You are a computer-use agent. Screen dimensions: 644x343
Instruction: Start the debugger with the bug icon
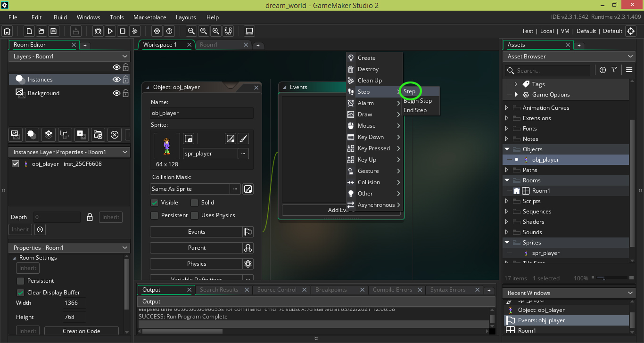click(98, 31)
